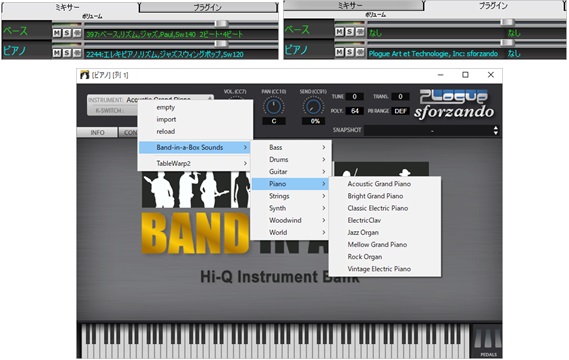Screen dimensions: 569x360
Task: Click ベース track plugin icon in right mixer
Action: [360, 32]
